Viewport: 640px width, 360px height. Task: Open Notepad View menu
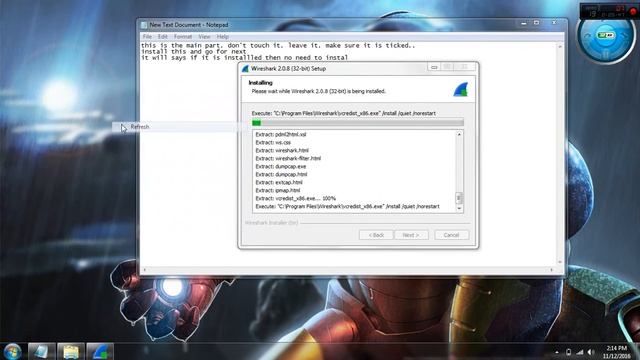pos(204,37)
